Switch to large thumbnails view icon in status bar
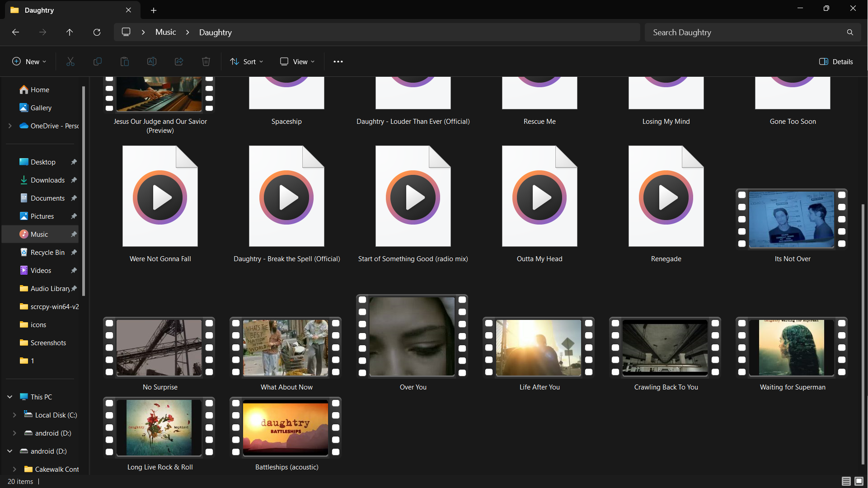 [859, 481]
